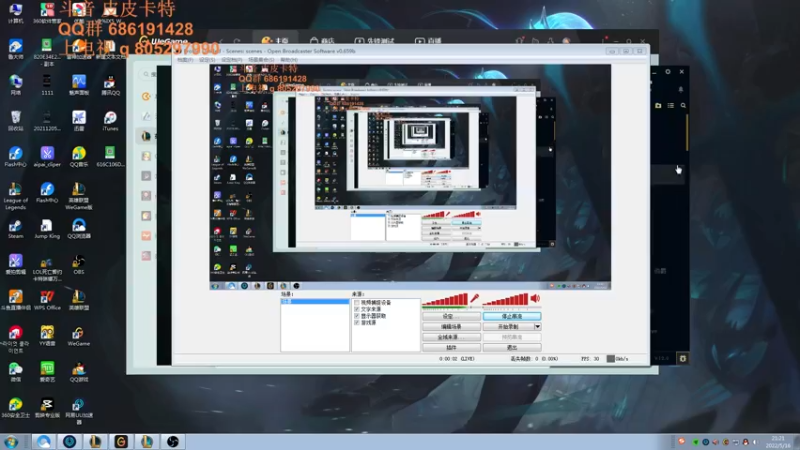The height and width of the screenshot is (450, 800).
Task: Launch WPS Office from the desktop
Action: (47, 301)
